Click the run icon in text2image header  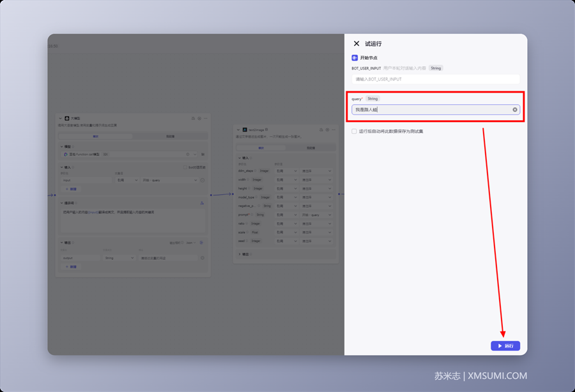point(328,130)
